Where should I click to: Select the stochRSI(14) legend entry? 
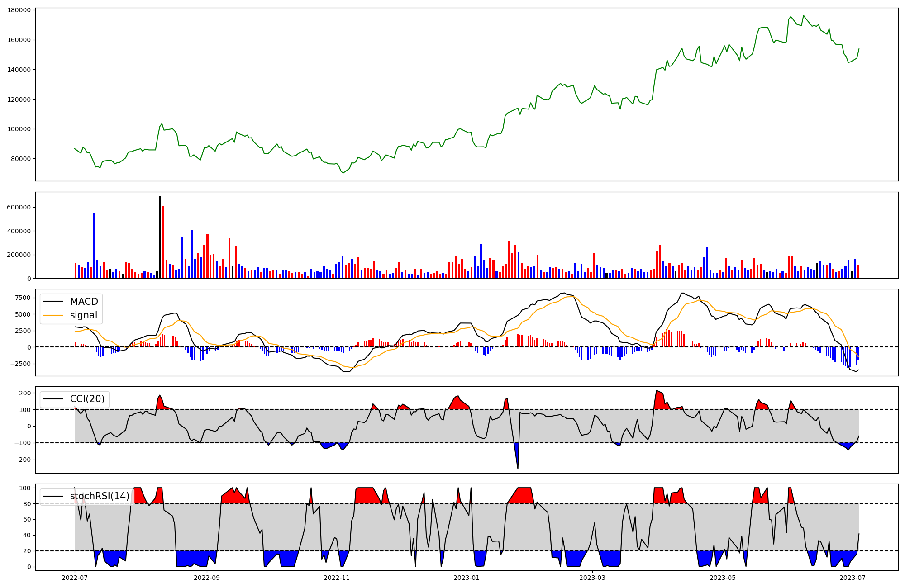100,496
